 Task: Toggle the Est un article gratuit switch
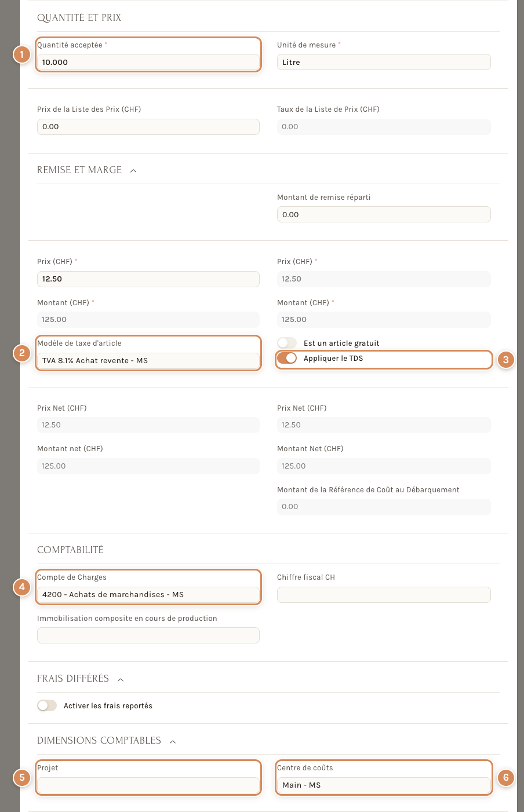(x=287, y=343)
